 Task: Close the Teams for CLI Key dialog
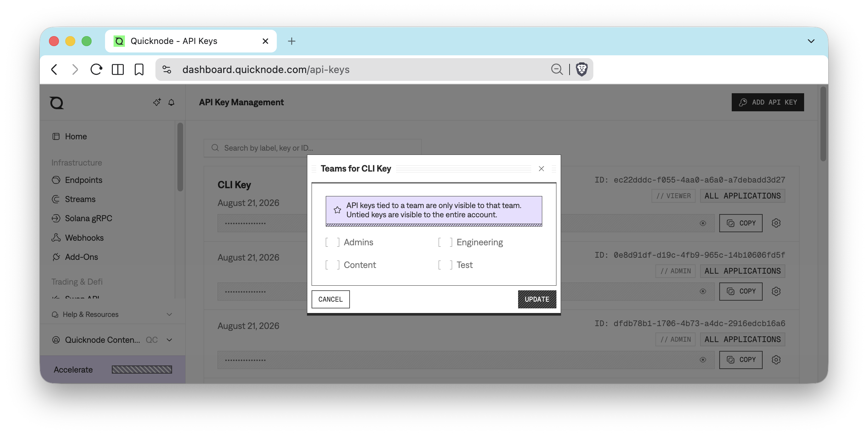click(541, 169)
